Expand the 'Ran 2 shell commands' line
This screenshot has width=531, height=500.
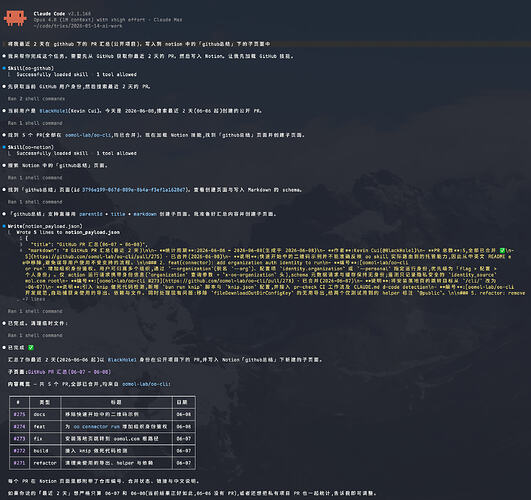pyautogui.click(x=36, y=99)
